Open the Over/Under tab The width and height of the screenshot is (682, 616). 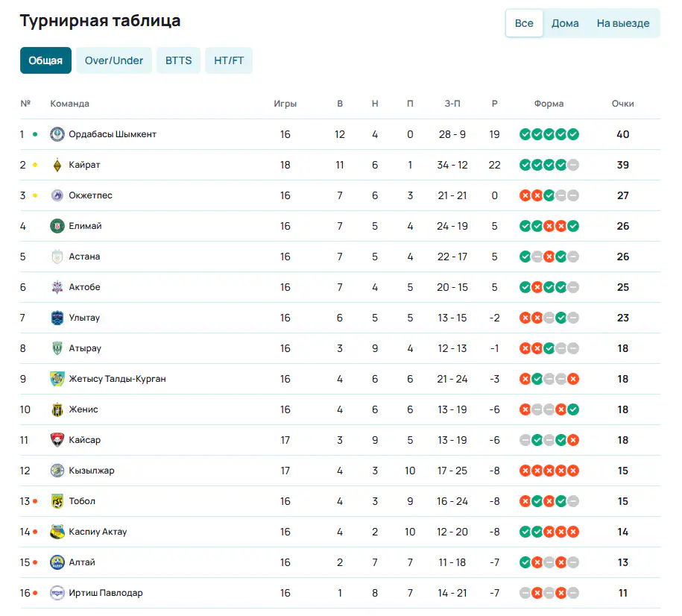click(113, 60)
